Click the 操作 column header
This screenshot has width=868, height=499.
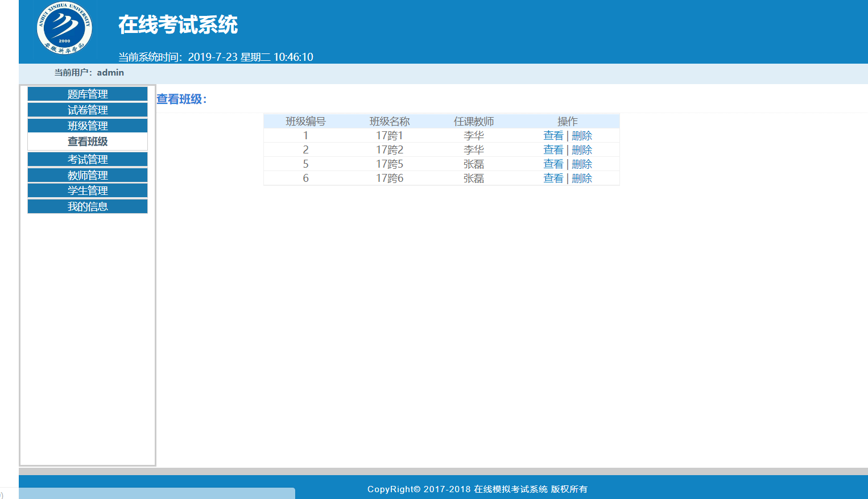tap(568, 122)
